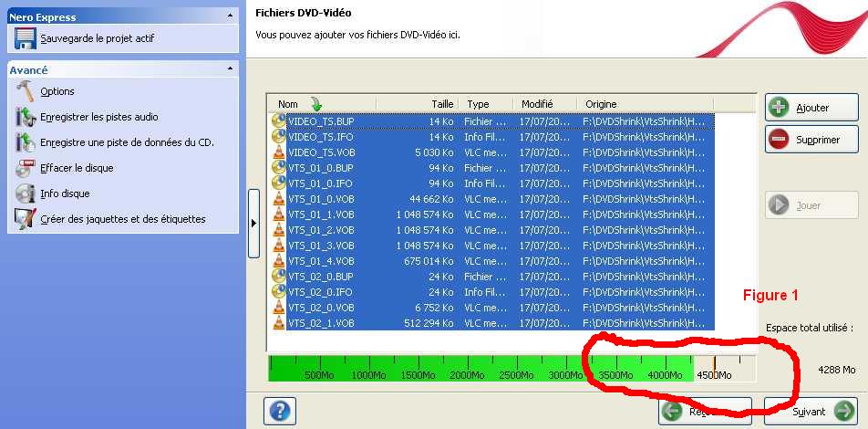Click Enregistre une piste de données du CD
Viewport: 868px width, 429px height.
tap(127, 142)
